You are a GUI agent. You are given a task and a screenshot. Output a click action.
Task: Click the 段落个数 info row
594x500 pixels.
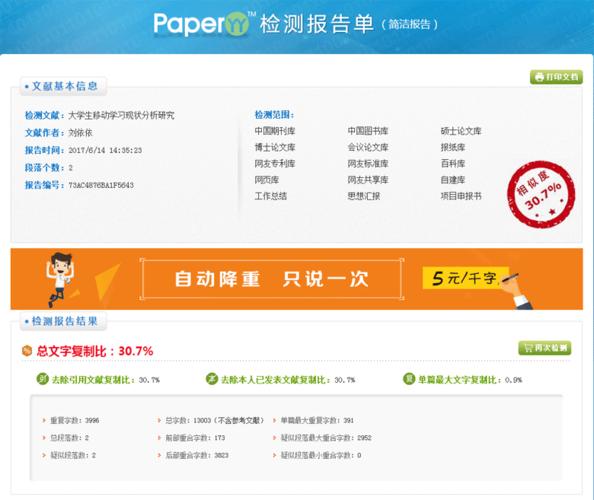pos(48,168)
